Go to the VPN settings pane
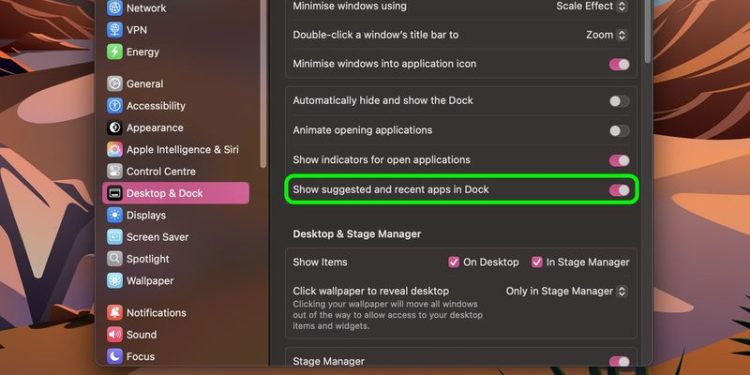This screenshot has height=375, width=750. tap(137, 30)
